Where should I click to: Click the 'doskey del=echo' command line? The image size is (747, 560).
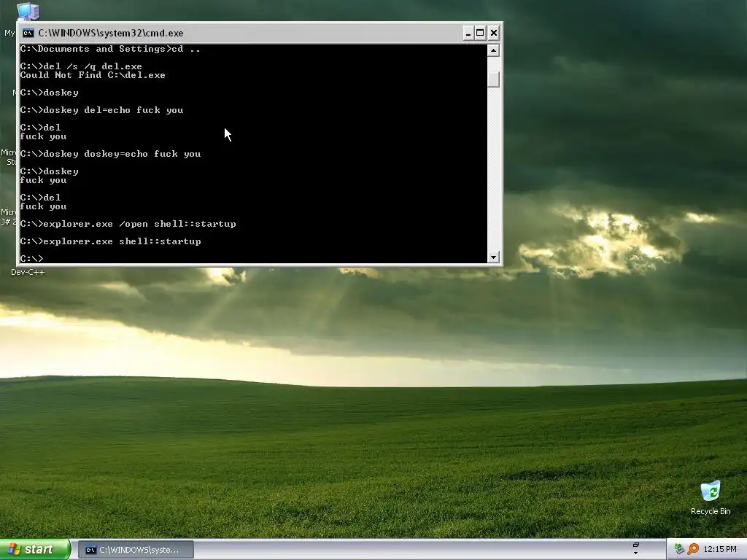(x=101, y=110)
